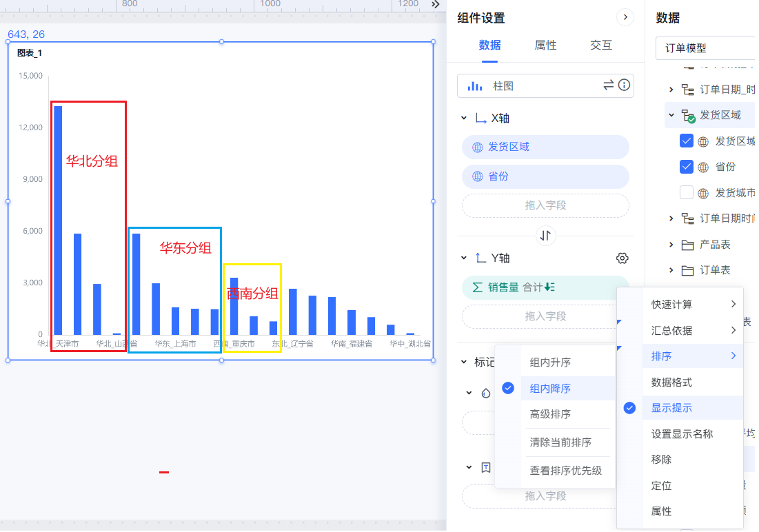The height and width of the screenshot is (532, 759).
Task: Click the folder icon beside 订单表
Action: [x=687, y=271]
